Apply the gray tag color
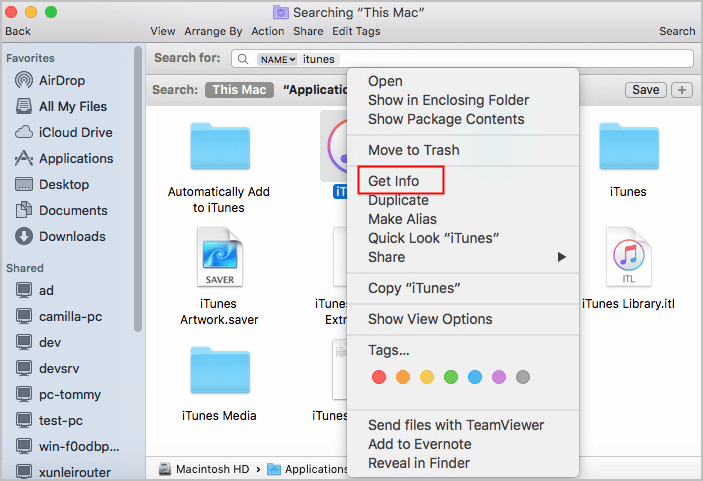 [x=523, y=377]
